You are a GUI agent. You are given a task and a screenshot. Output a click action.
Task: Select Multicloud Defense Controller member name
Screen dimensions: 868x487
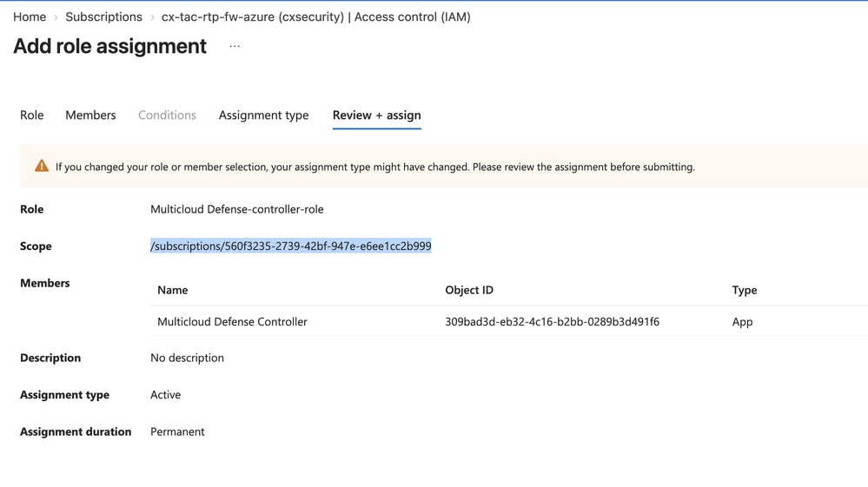[232, 322]
